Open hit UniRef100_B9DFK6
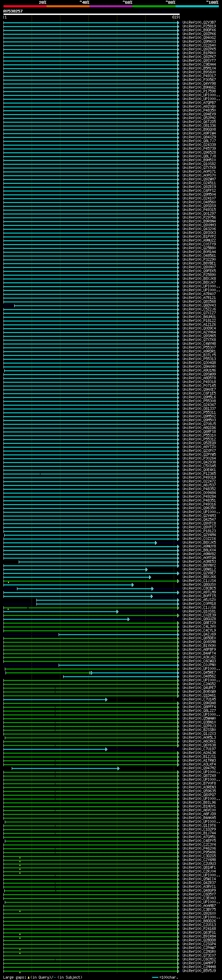This screenshot has width=222, height=980. (x=199, y=30)
